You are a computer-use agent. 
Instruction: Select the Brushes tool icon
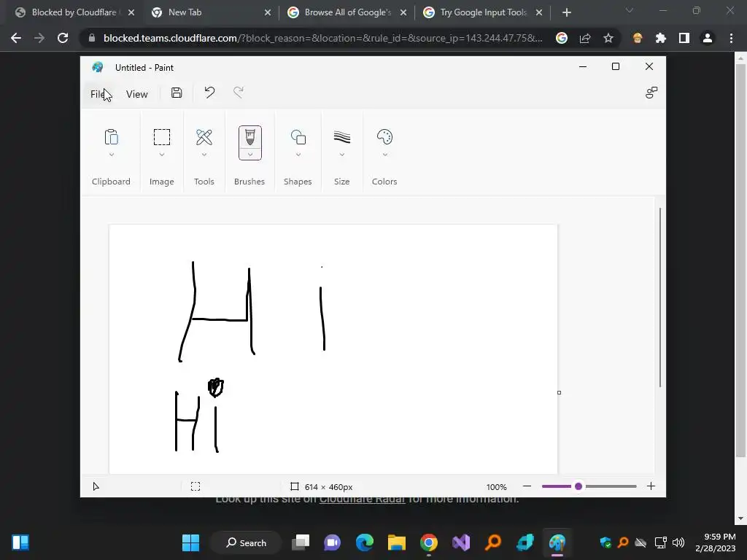click(x=250, y=138)
